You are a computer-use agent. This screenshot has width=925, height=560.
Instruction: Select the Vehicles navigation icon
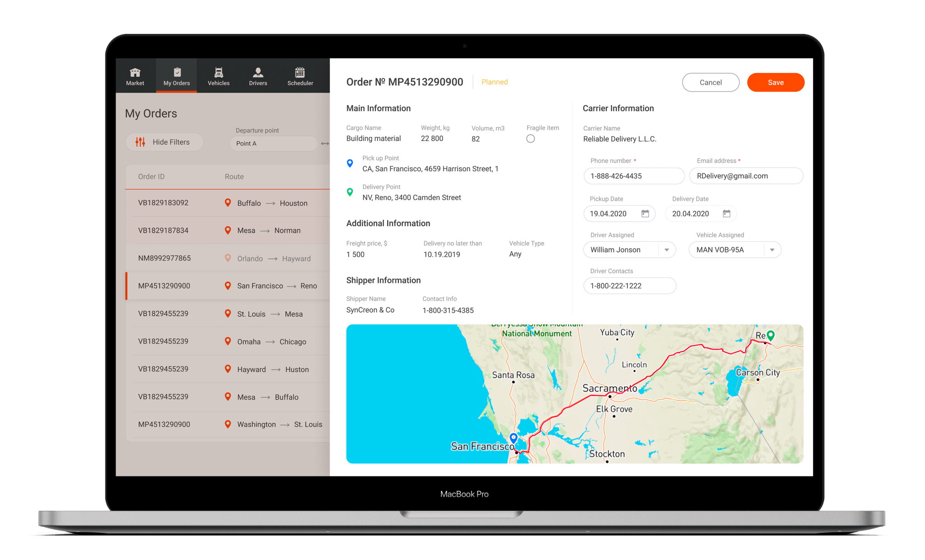[x=218, y=75]
